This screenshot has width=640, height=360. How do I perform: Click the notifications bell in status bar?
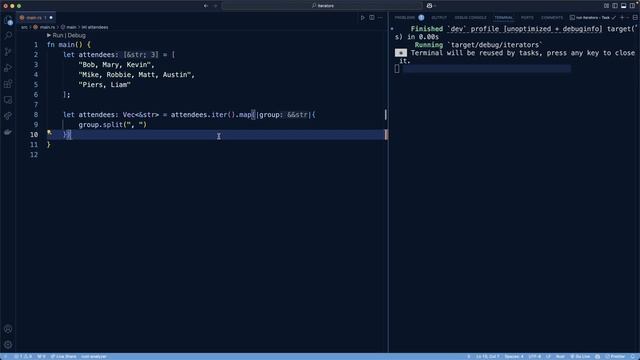[634, 357]
